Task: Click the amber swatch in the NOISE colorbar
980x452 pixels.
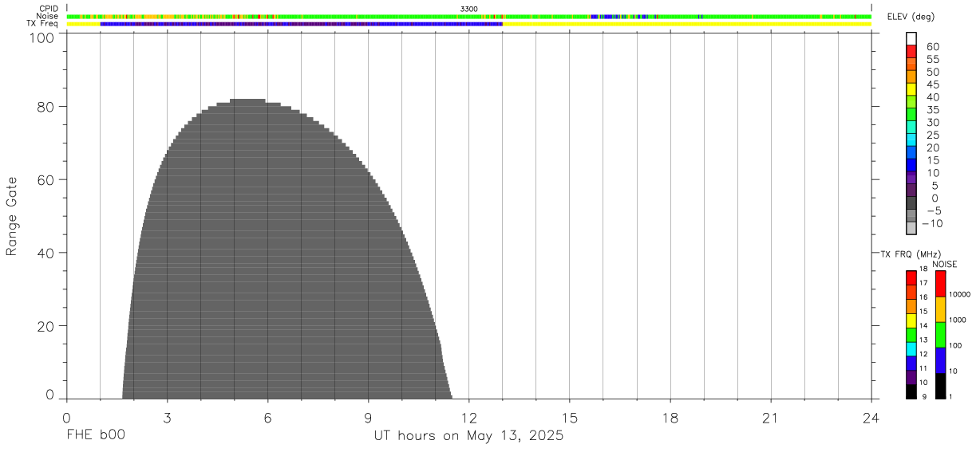Action: pos(941,309)
